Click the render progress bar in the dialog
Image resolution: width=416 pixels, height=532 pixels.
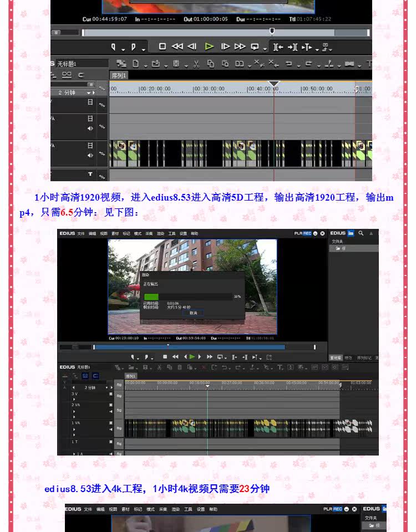(188, 296)
